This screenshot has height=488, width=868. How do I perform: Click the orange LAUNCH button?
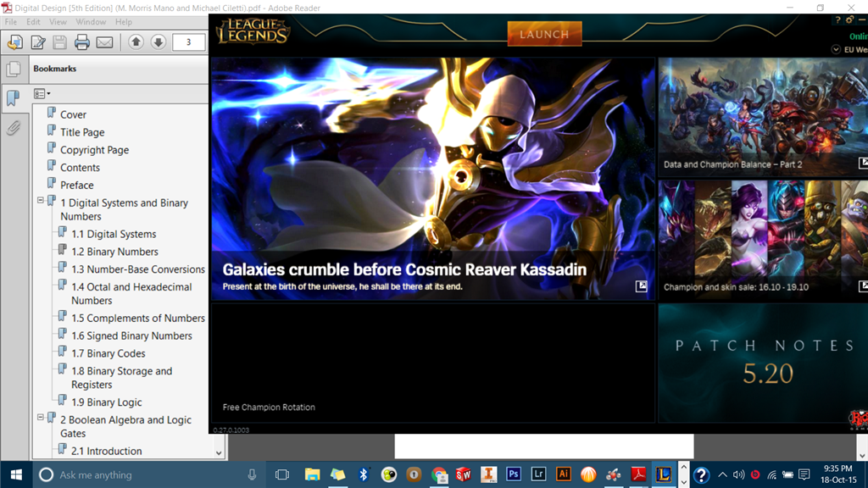(545, 34)
